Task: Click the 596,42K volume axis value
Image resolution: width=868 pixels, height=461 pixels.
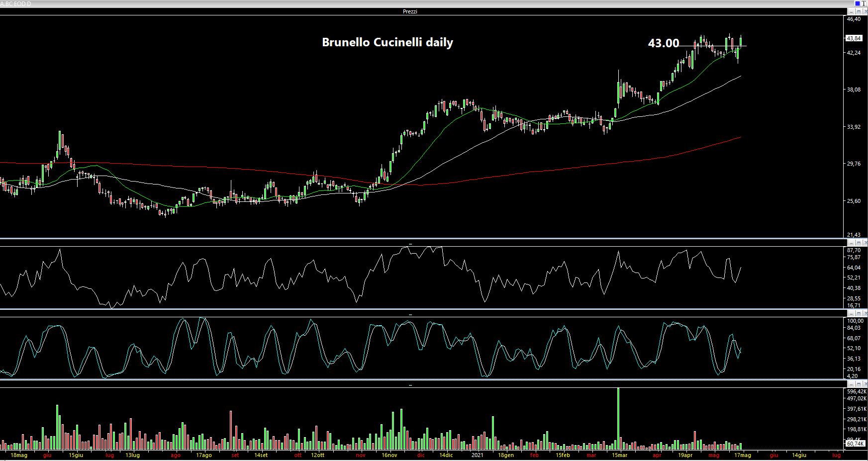Action: pyautogui.click(x=856, y=391)
